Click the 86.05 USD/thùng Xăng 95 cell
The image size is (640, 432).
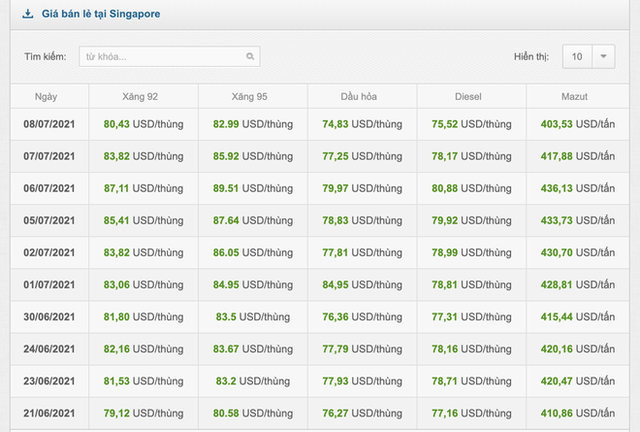253,253
